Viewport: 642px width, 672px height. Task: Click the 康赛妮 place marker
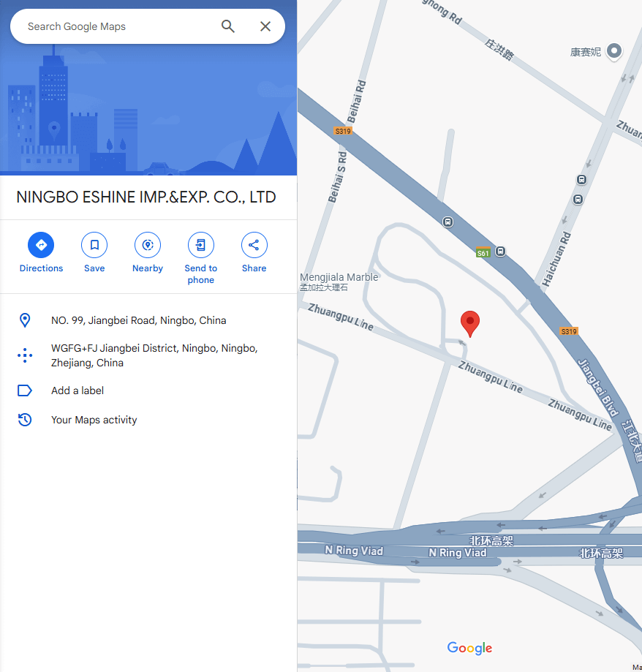(x=614, y=51)
